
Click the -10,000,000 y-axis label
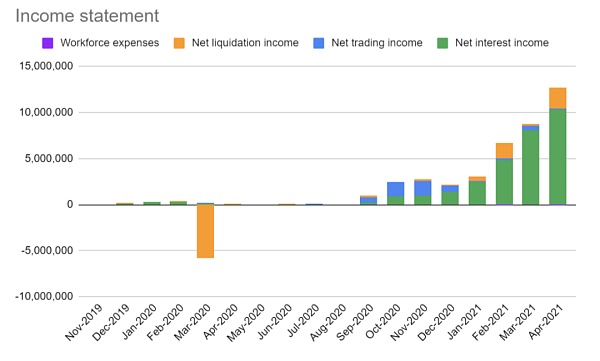(44, 297)
